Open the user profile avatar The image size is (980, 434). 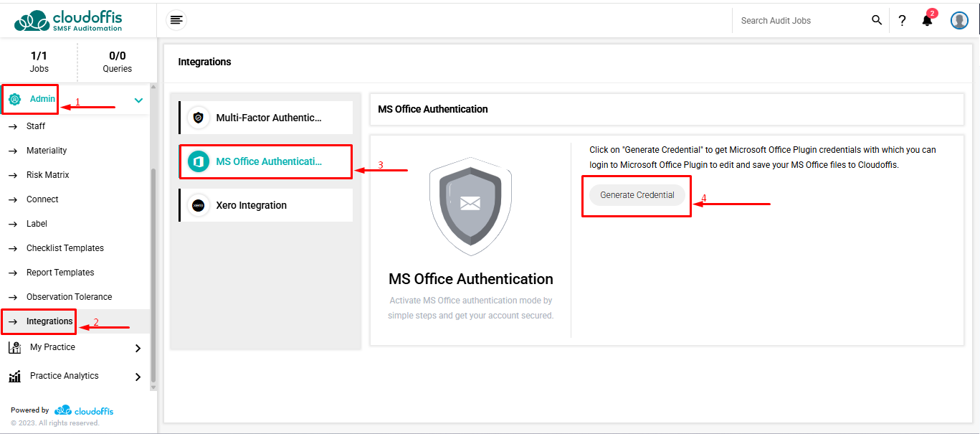959,20
